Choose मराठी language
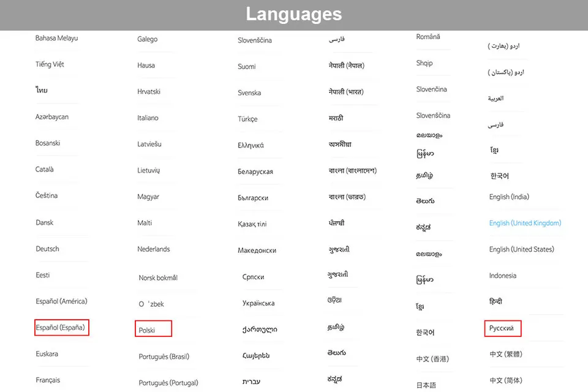This screenshot has height=392, width=588. [336, 118]
